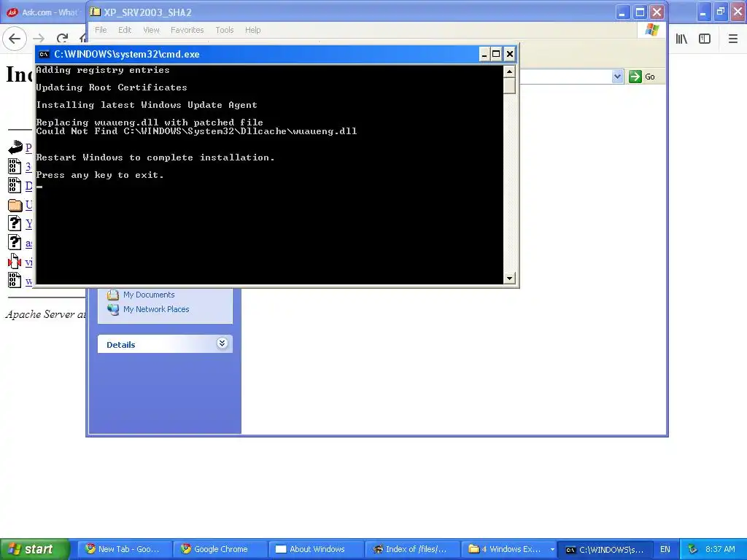Click the cmd scrollbar up arrow
Screen dimensions: 747x560
pyautogui.click(x=509, y=72)
